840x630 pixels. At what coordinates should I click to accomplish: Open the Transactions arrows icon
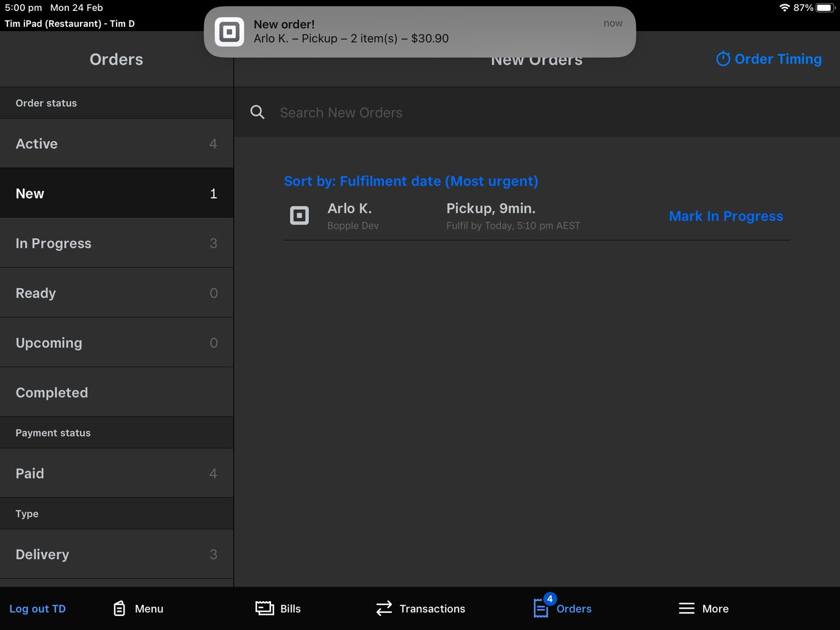click(x=383, y=608)
